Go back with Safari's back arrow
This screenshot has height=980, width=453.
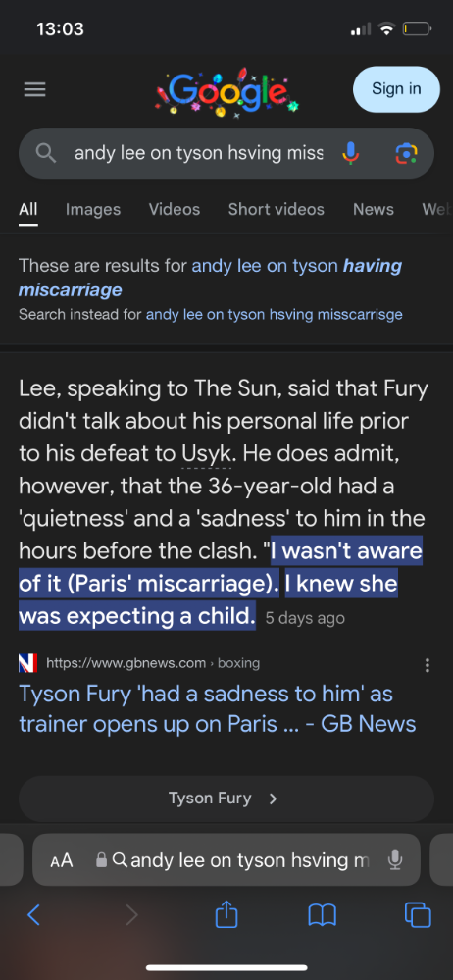34,915
